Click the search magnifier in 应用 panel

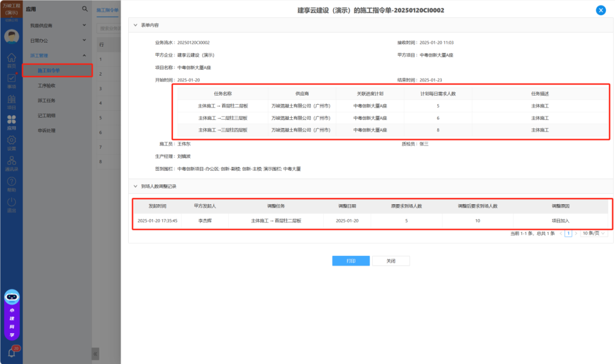(x=85, y=9)
